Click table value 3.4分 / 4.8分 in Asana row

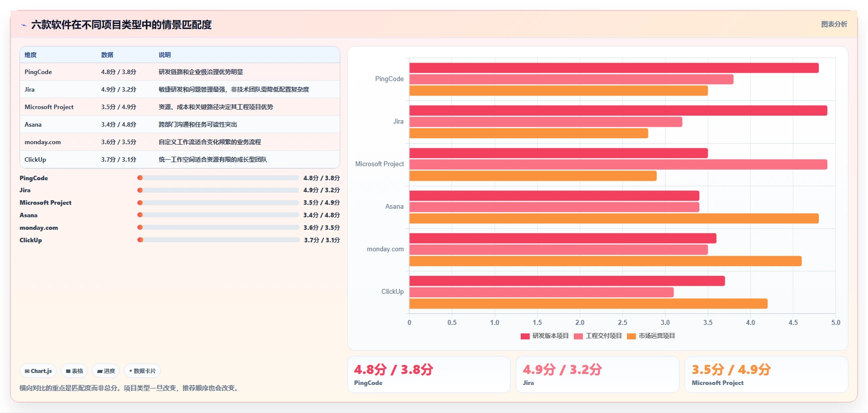pos(119,125)
